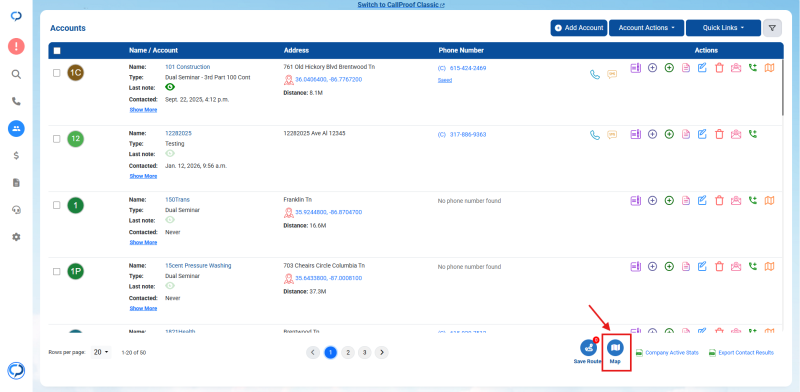Open the red alert notification icon in sidebar
This screenshot has height=392, width=800.
point(16,46)
